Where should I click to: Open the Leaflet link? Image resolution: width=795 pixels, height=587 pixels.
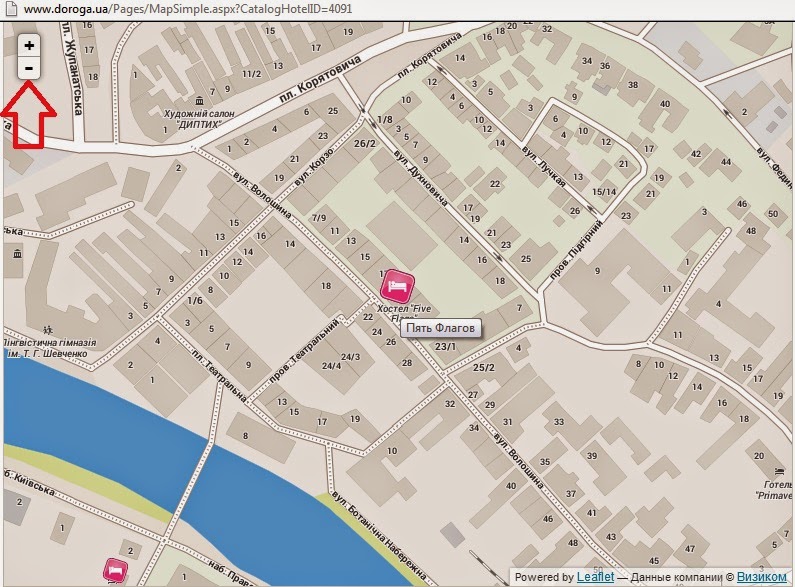595,577
